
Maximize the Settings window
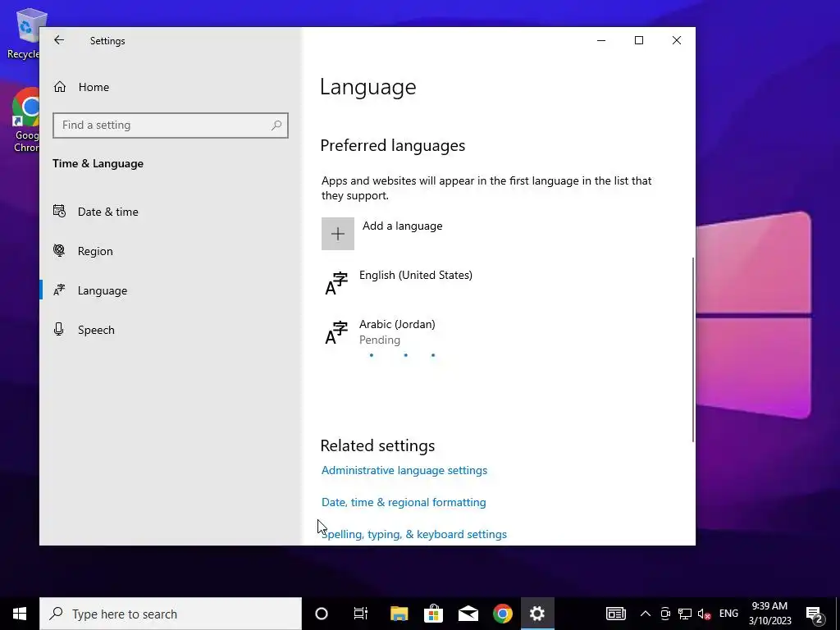click(638, 40)
